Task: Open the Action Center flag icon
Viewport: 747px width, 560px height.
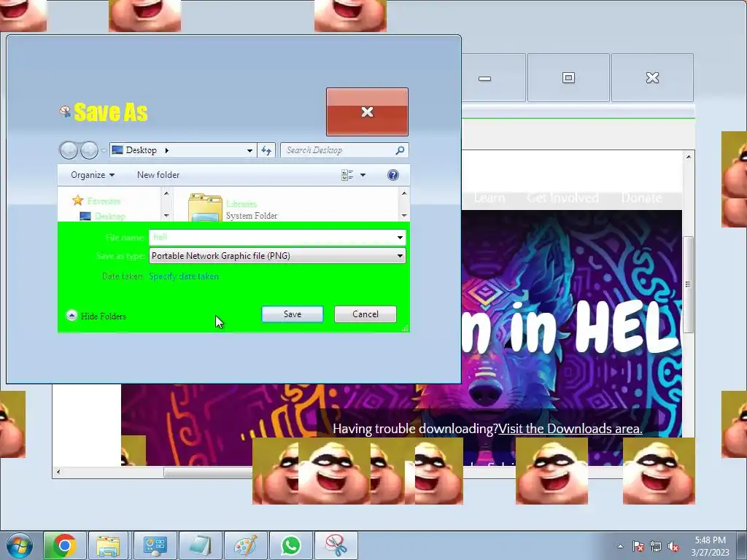Action: point(638,546)
